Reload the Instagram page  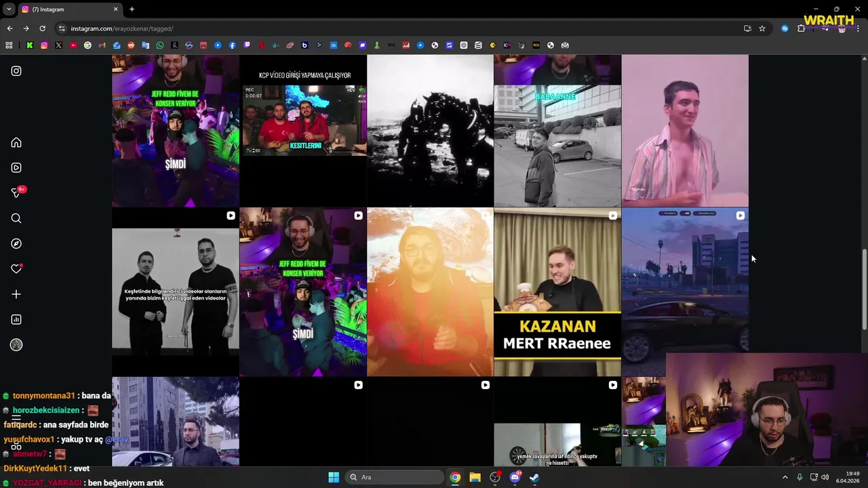[42, 28]
